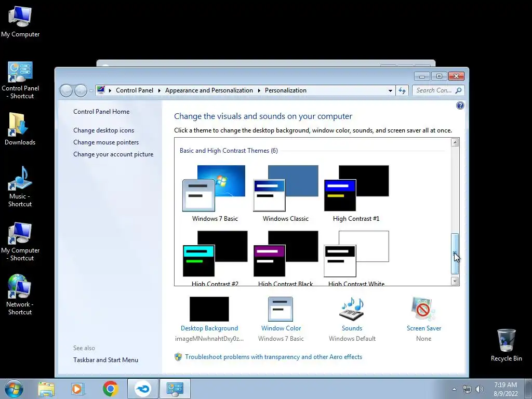Open the Control Panel - Shortcut desktop icon

click(x=20, y=81)
